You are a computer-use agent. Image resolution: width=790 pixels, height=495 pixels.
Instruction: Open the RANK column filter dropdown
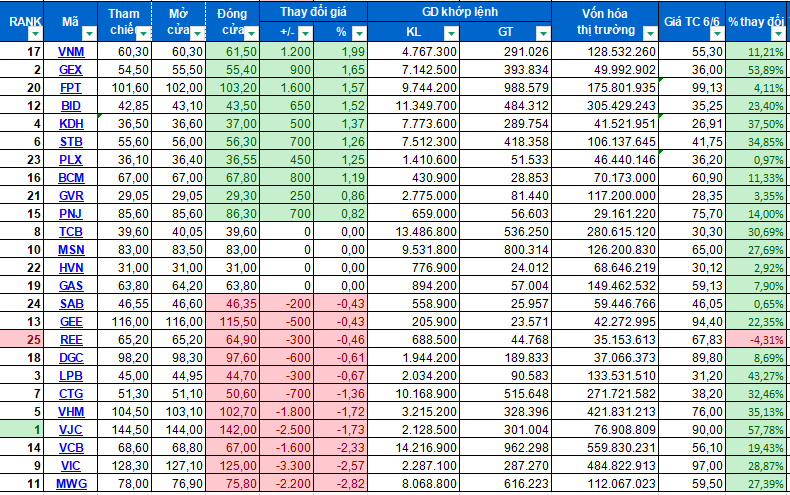[35, 34]
